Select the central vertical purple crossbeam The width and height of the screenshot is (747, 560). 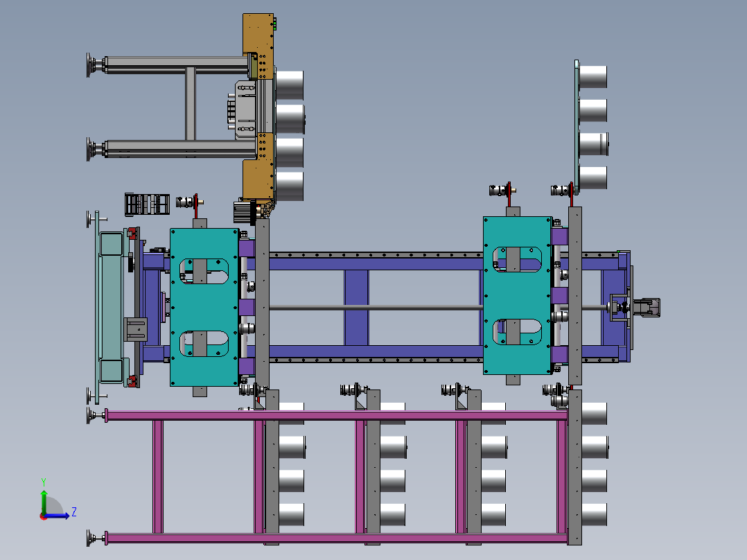click(x=356, y=308)
